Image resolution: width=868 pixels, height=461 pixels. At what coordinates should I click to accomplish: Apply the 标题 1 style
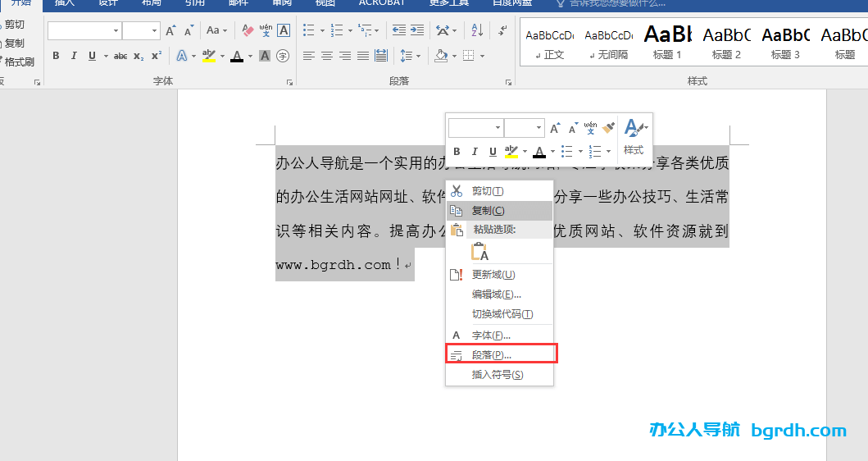[668, 43]
